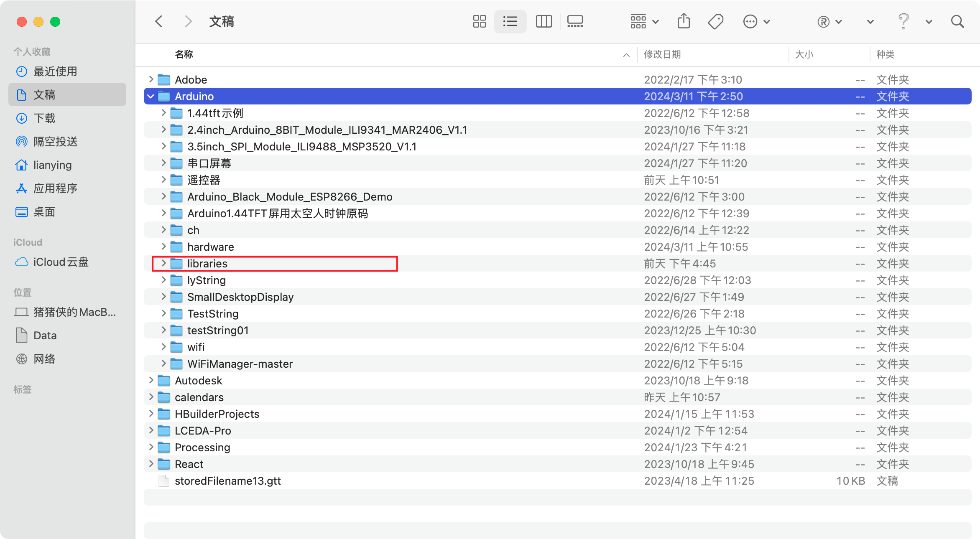980x539 pixels.
Task: Switch to icon grid view
Action: pyautogui.click(x=479, y=21)
